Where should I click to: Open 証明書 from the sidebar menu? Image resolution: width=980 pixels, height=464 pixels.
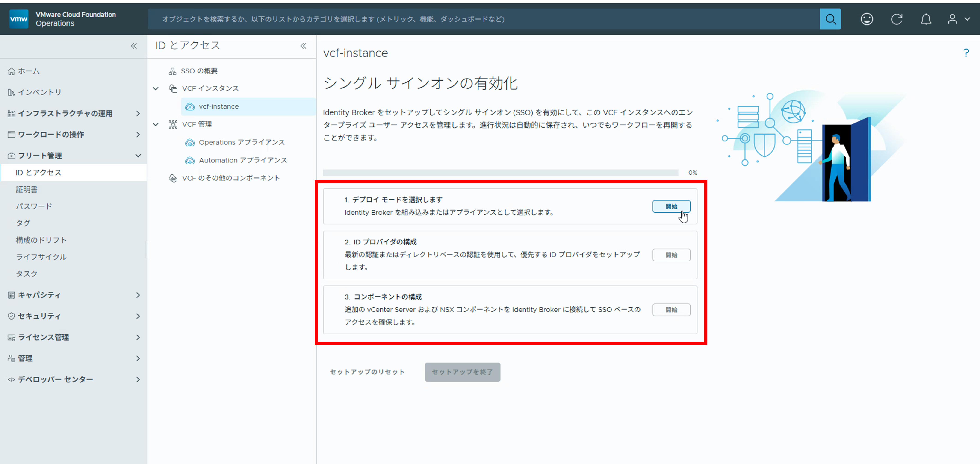(26, 189)
